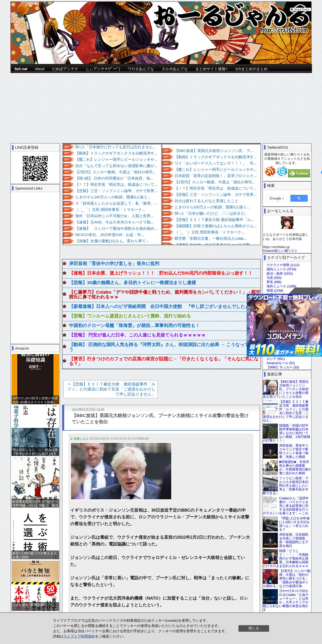Open hot link 自分は疲れてるんだなと実感したこと
Screen dimensions: 322x644
coord(206,201)
